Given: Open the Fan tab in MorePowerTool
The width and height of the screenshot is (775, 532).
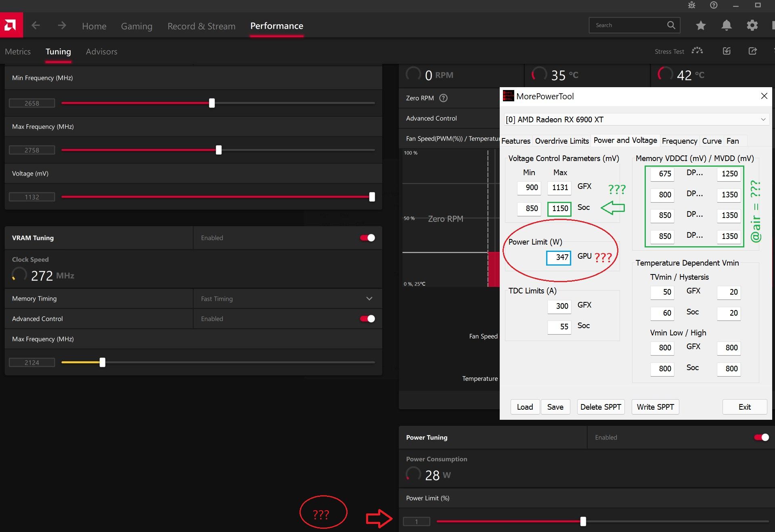Looking at the screenshot, I should click(733, 141).
